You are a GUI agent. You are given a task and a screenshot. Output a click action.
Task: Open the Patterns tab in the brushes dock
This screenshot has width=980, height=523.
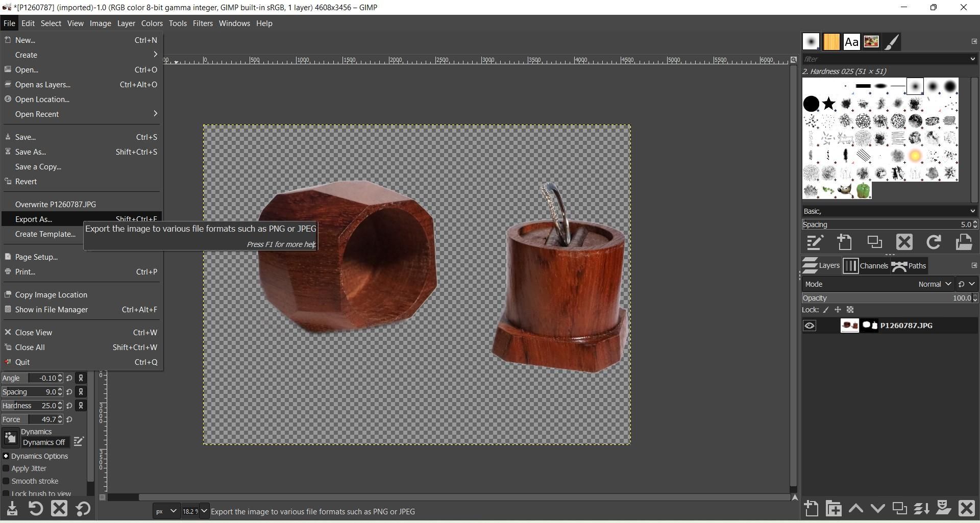pos(831,41)
